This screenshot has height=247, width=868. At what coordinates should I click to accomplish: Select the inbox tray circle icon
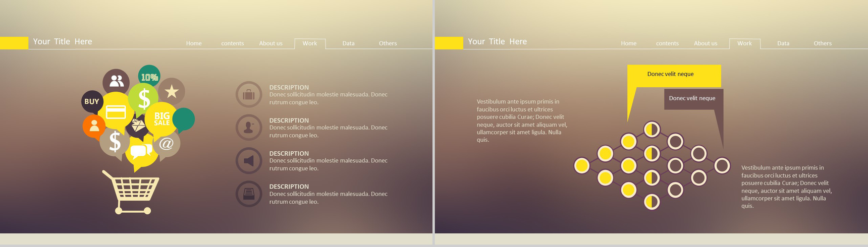click(249, 194)
